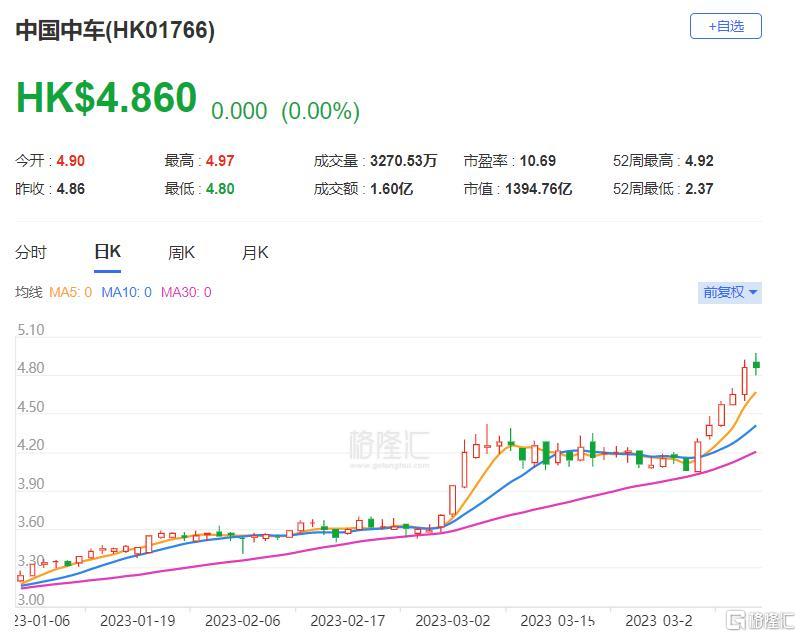Image resolution: width=801 pixels, height=637 pixels.
Task: Click the current price HK$4.860
Action: (106, 97)
